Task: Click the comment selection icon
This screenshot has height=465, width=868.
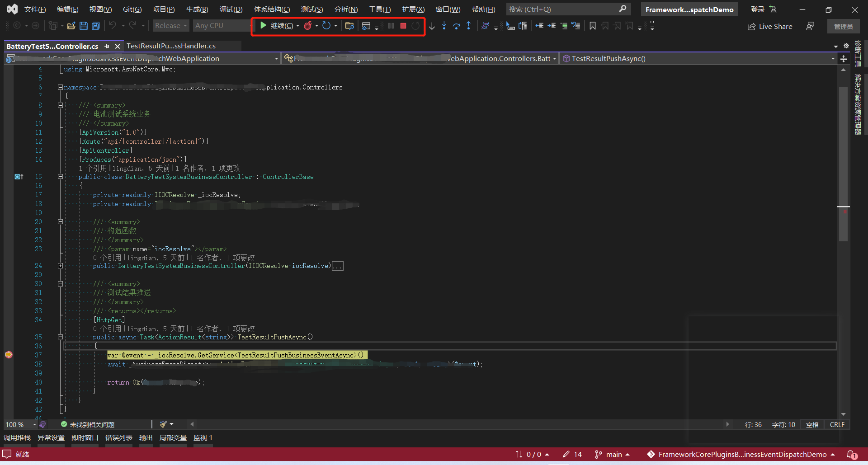Action: pyautogui.click(x=564, y=26)
